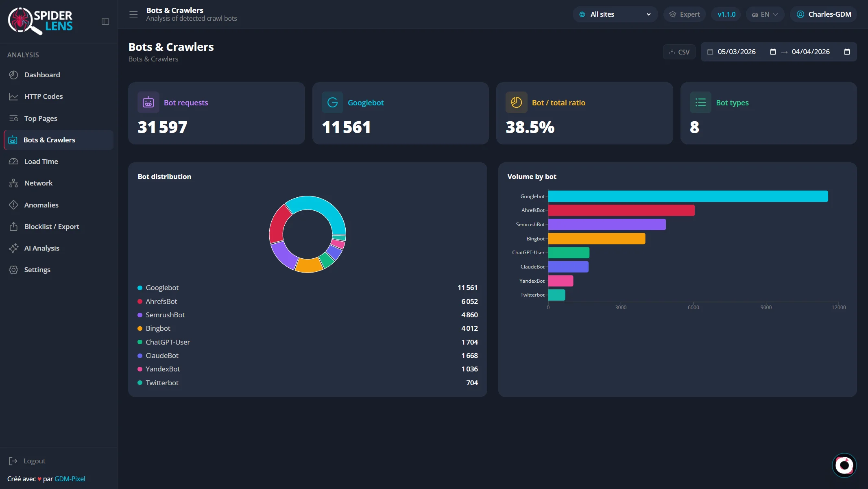Image resolution: width=868 pixels, height=489 pixels.
Task: Click the Charles-GDM account profile
Action: click(x=823, y=14)
